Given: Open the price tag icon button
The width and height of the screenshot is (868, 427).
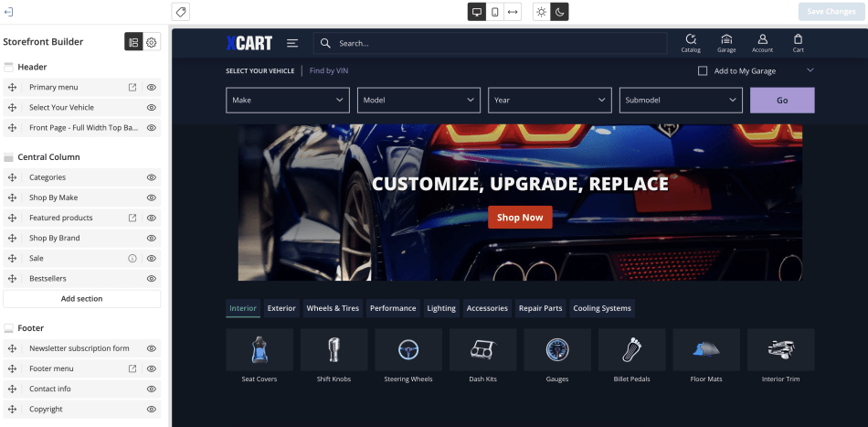Looking at the screenshot, I should 181,12.
